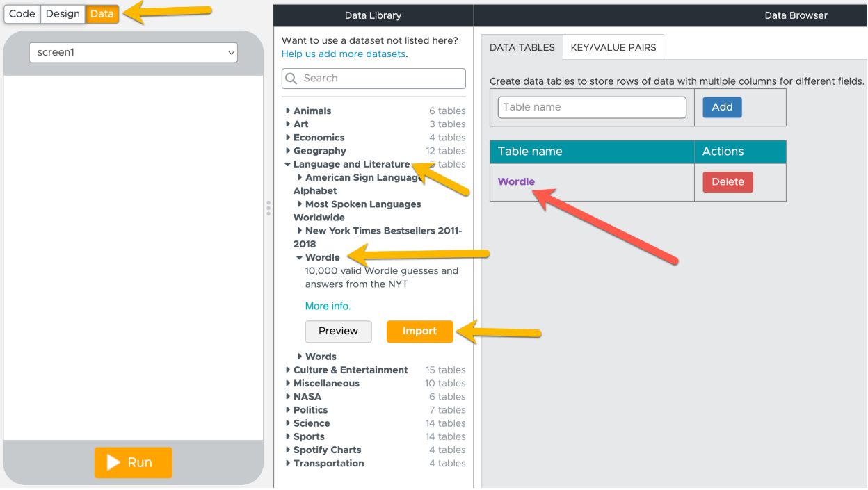Click the Search field in Data Library
Screen dimensions: 868x490
click(x=373, y=79)
